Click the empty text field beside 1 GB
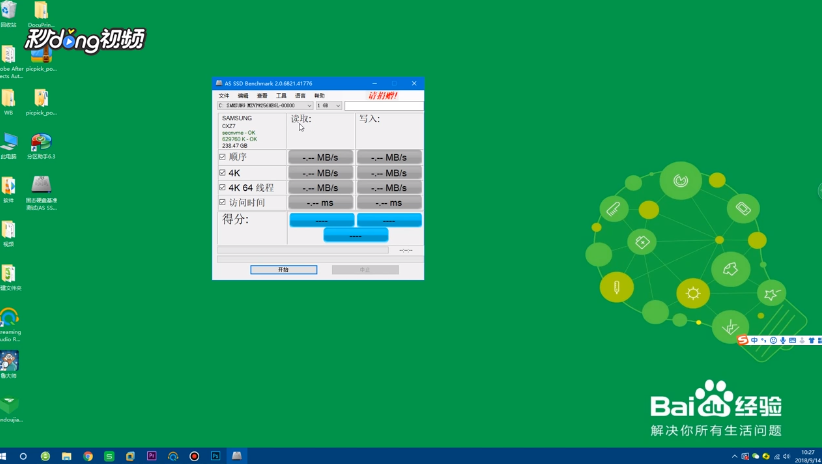The image size is (822, 464). pos(384,105)
